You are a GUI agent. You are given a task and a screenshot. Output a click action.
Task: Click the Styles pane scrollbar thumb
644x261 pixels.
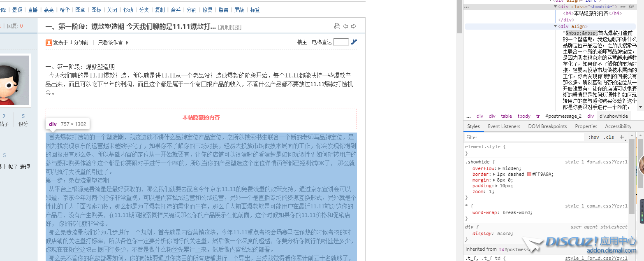point(632,177)
